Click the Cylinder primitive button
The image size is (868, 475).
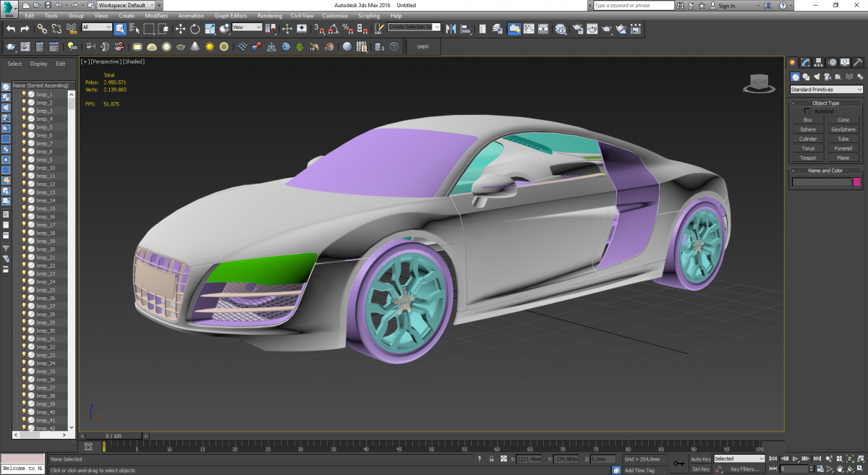tap(808, 139)
